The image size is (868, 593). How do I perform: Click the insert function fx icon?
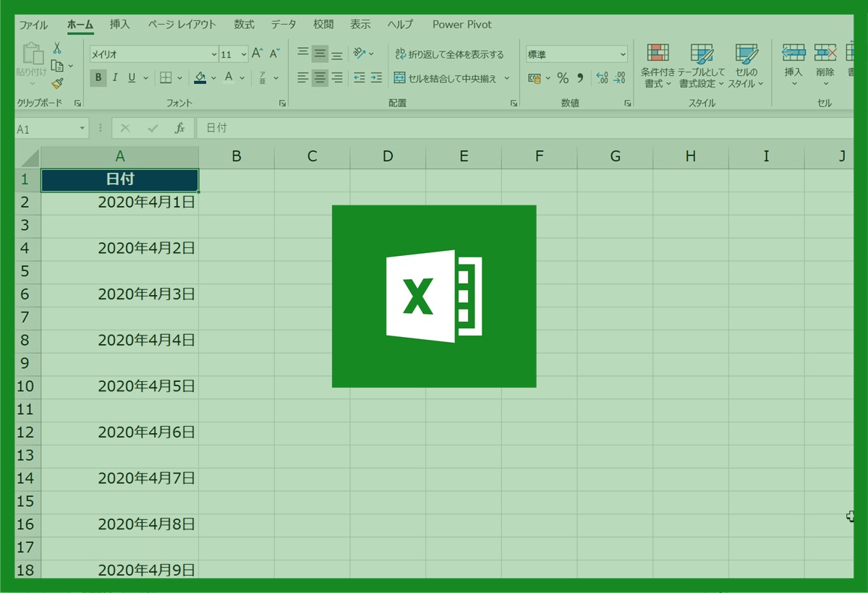179,128
